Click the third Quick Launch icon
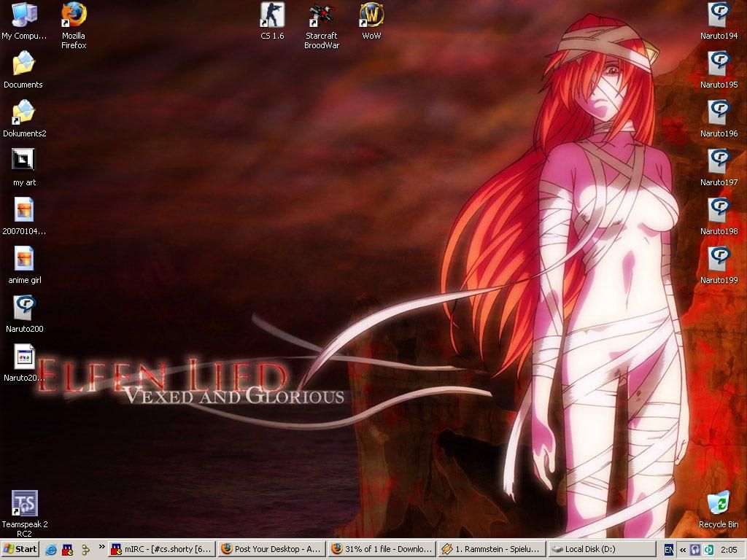747x560 pixels. tap(85, 550)
